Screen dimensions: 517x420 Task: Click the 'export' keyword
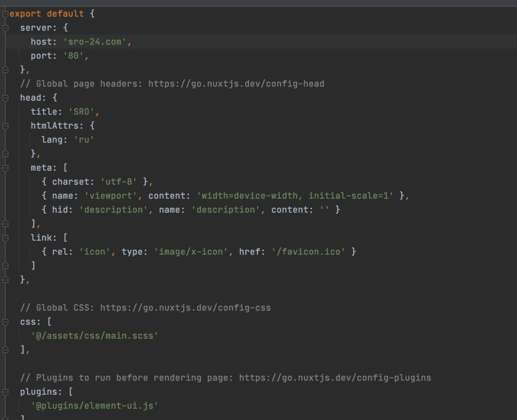click(x=25, y=14)
